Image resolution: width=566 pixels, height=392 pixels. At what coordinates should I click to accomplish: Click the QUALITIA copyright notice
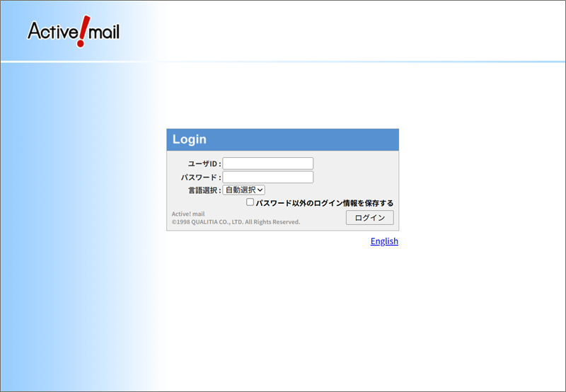[x=236, y=222]
